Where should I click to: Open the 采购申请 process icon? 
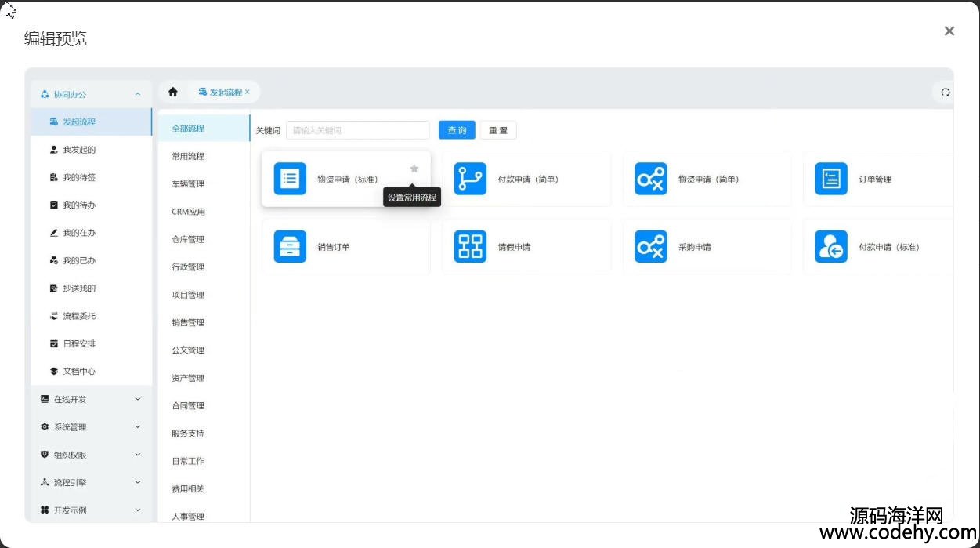point(650,247)
